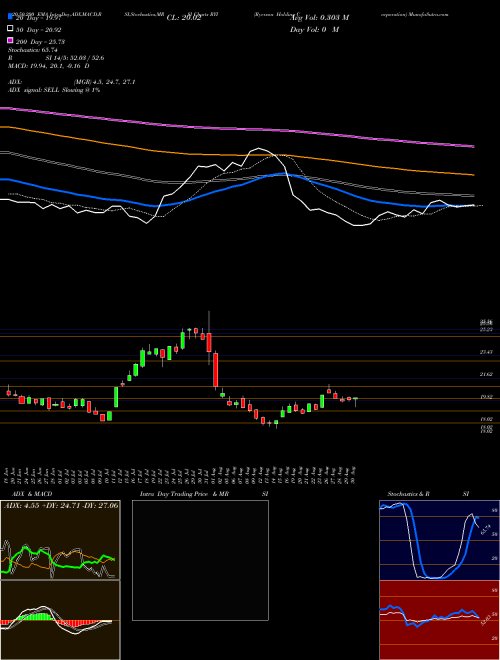Click the 'Avg Vol: 0.303 M' text
500x660 pixels.
click(319, 18)
